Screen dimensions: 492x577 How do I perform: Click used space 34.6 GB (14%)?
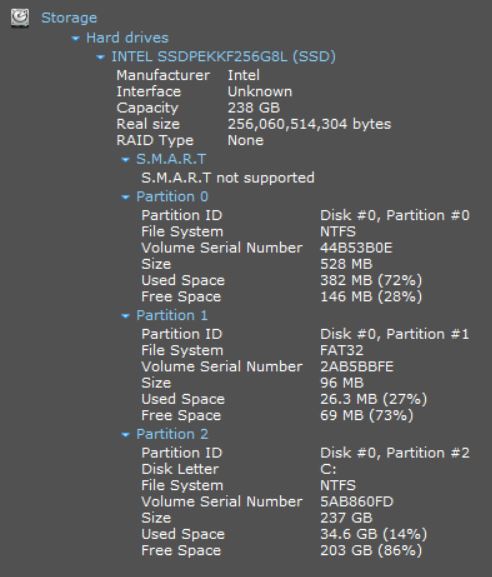click(x=374, y=534)
